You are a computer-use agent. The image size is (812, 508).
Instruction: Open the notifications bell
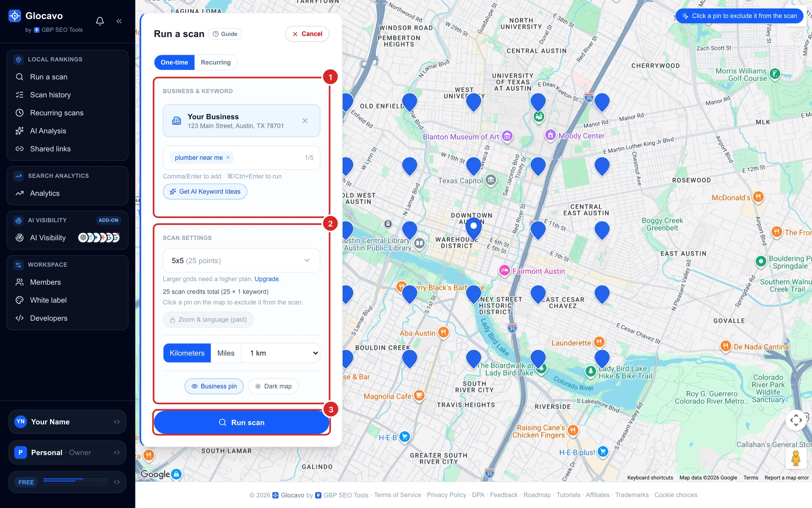click(100, 21)
